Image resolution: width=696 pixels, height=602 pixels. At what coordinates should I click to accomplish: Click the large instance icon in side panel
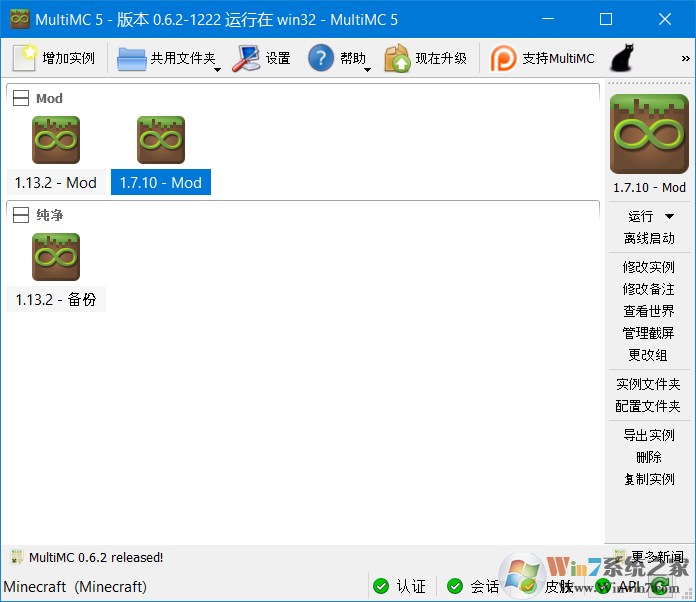[x=649, y=134]
